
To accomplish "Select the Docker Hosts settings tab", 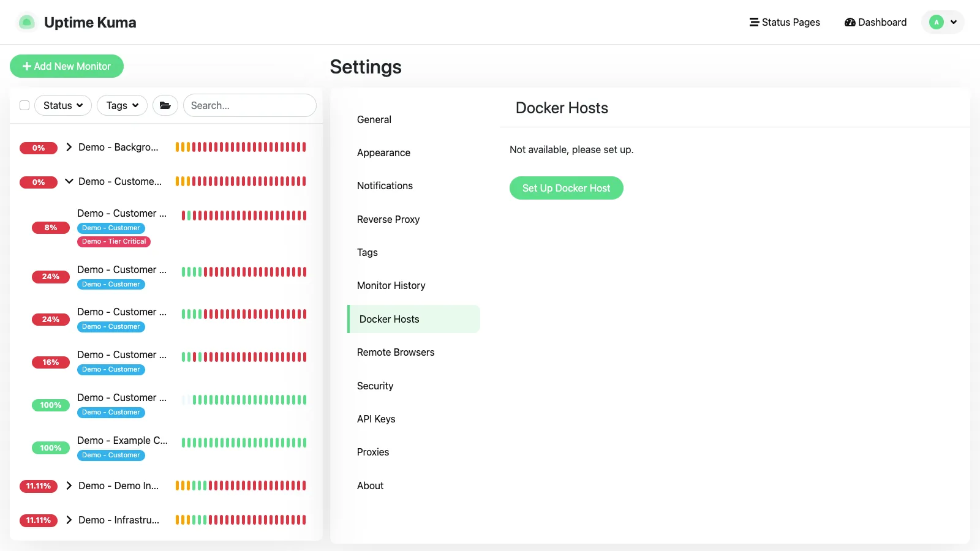I will (x=413, y=319).
